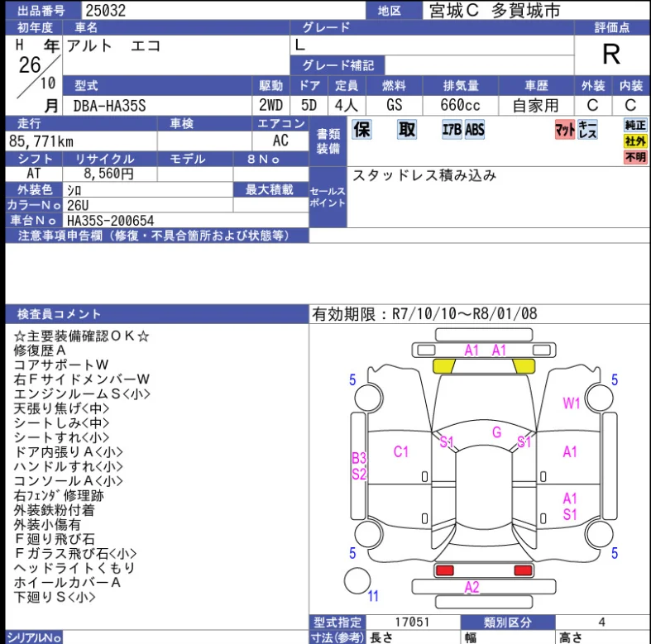The width and height of the screenshot is (651, 644).
Task: Click the right red taillight on diagram
Action: [523, 570]
